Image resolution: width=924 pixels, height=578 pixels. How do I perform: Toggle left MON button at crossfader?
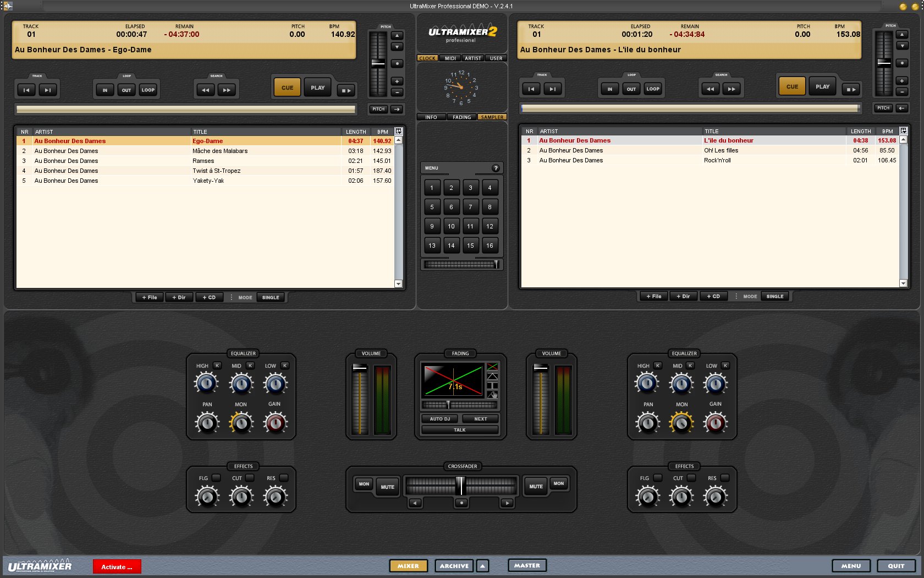pos(364,484)
